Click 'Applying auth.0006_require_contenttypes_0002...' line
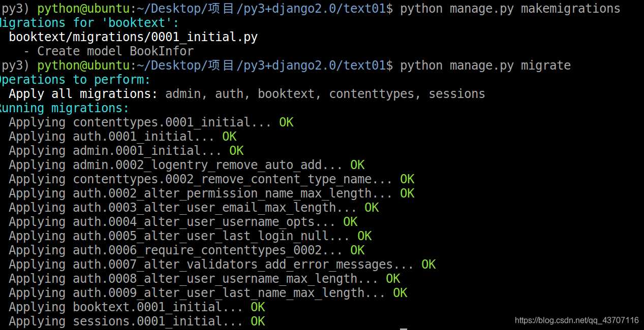644x330 pixels. point(187,250)
